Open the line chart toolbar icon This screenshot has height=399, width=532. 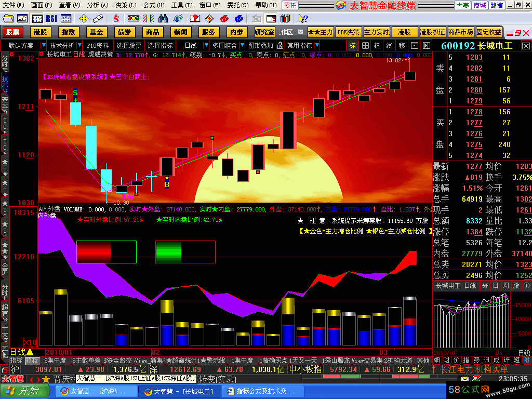[22, 18]
